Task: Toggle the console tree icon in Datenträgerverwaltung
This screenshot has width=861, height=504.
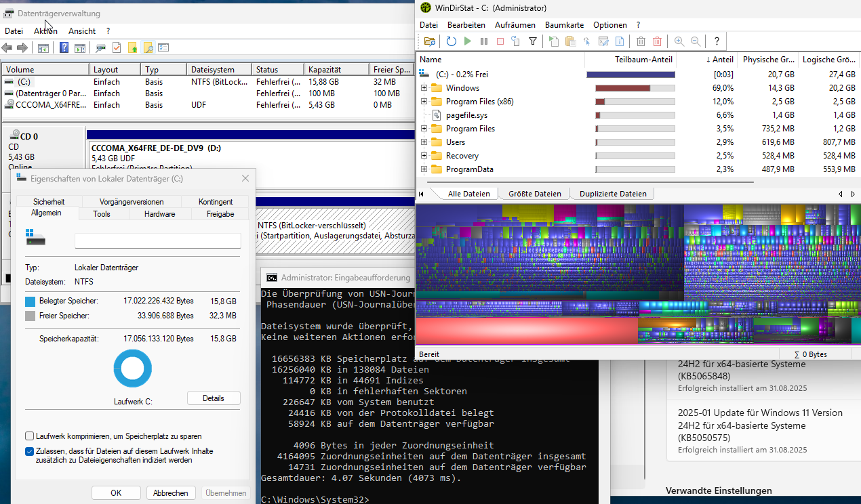Action: (x=43, y=48)
